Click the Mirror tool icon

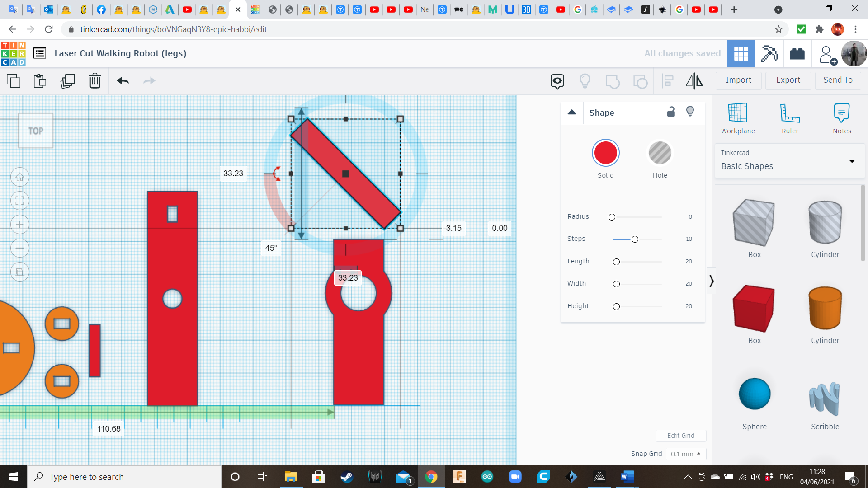tap(694, 81)
